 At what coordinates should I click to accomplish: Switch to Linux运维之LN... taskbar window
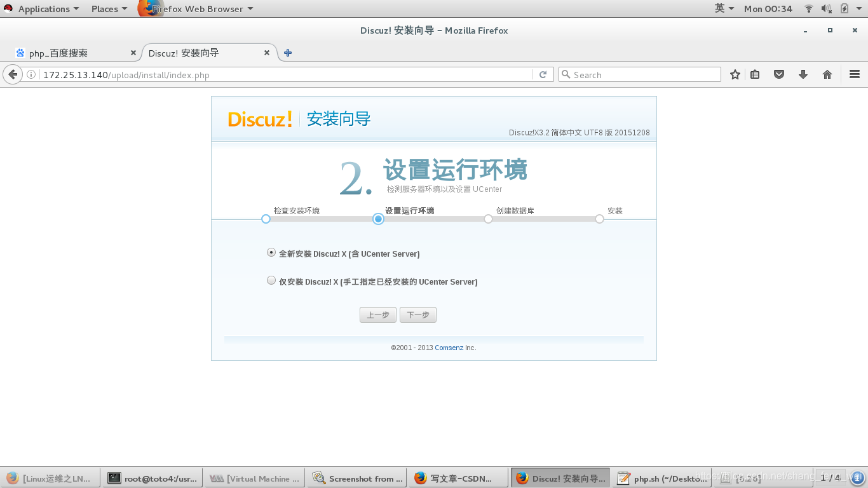(x=50, y=478)
